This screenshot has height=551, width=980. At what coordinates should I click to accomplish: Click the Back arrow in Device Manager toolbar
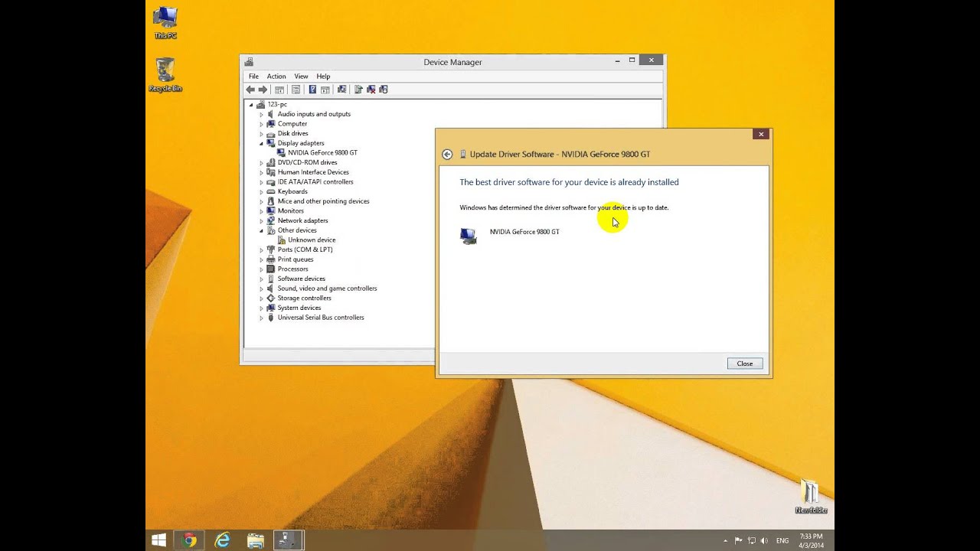click(250, 90)
